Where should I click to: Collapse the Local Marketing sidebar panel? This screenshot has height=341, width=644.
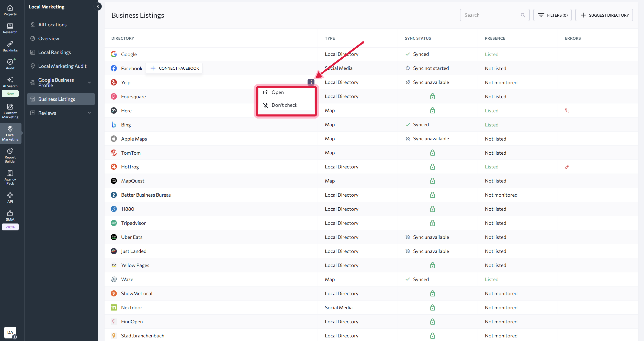pyautogui.click(x=98, y=6)
